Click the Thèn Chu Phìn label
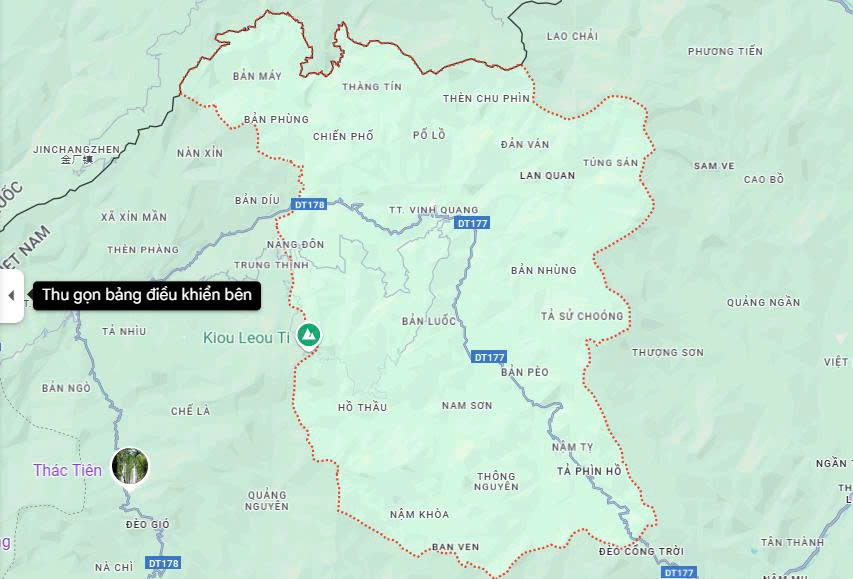This screenshot has width=853, height=579. coord(486,98)
